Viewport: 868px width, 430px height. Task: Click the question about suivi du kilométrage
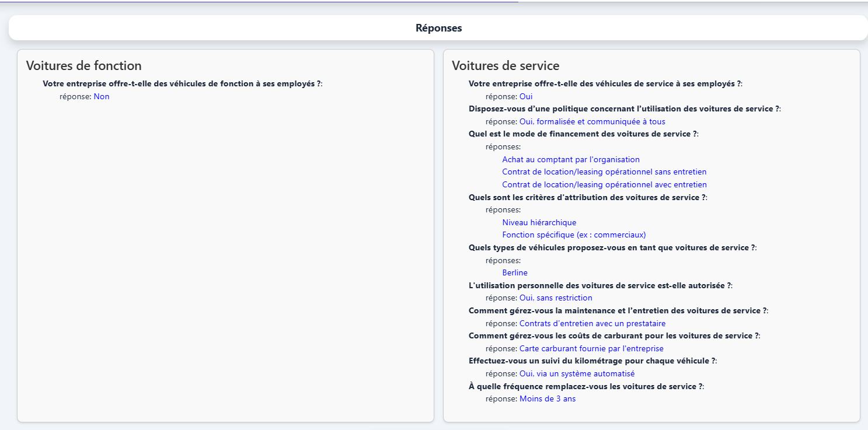tap(592, 361)
